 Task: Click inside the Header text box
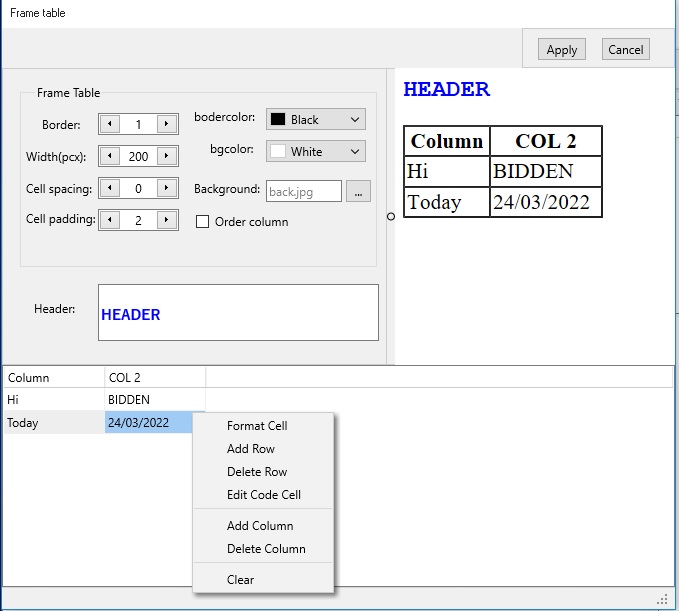[x=238, y=313]
